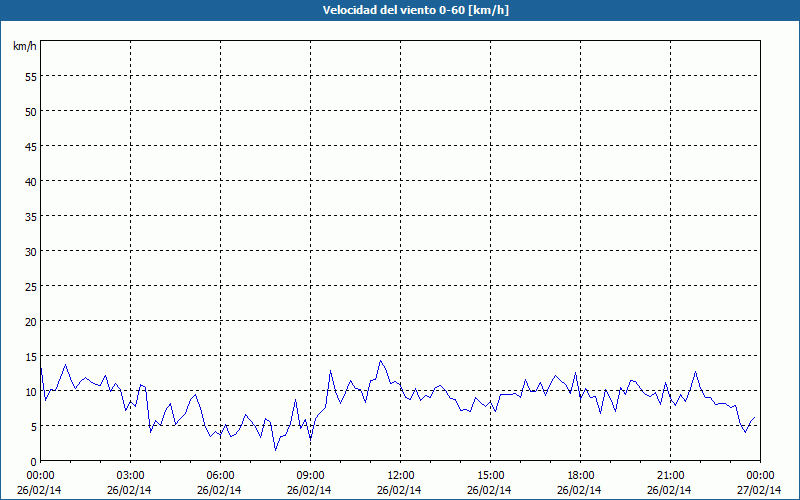Select the "30" y-axis label

coord(31,252)
